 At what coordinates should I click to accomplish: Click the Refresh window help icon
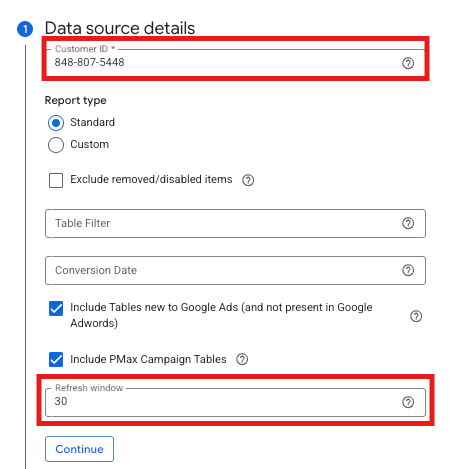click(x=408, y=402)
